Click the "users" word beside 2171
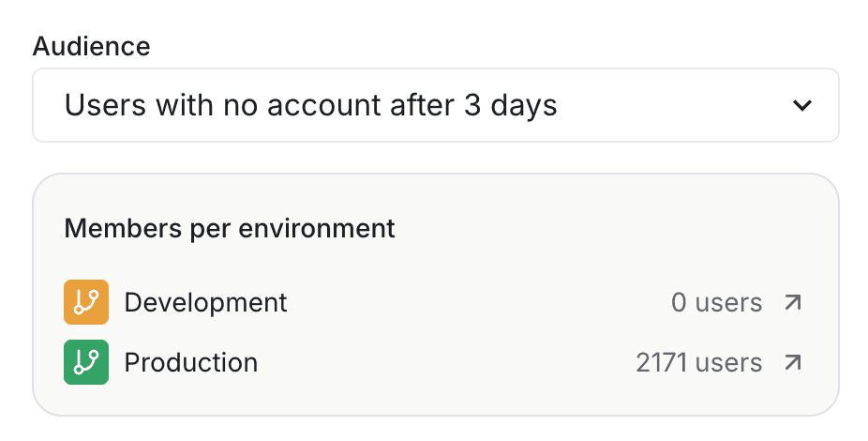This screenshot has height=441, width=868. 728,362
